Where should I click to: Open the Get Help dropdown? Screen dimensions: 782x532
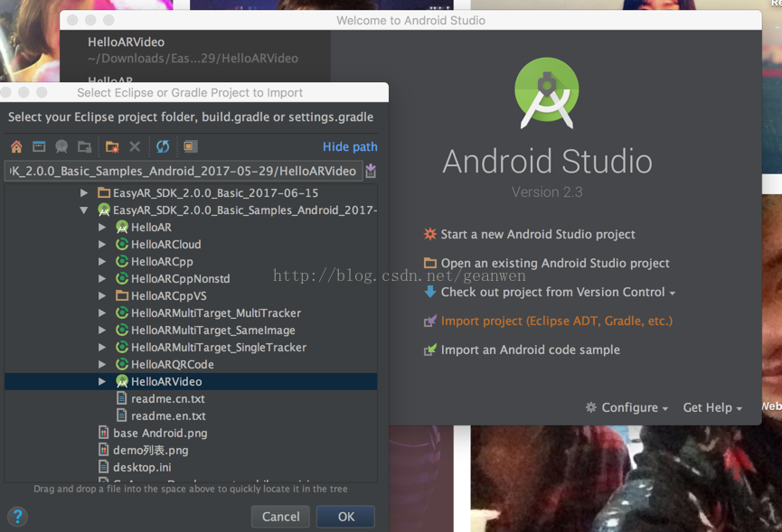click(712, 407)
